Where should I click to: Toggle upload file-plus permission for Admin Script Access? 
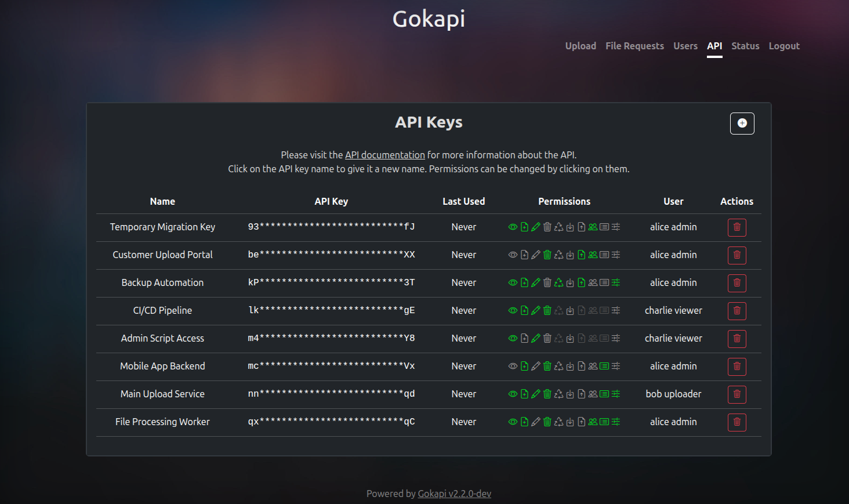point(524,338)
